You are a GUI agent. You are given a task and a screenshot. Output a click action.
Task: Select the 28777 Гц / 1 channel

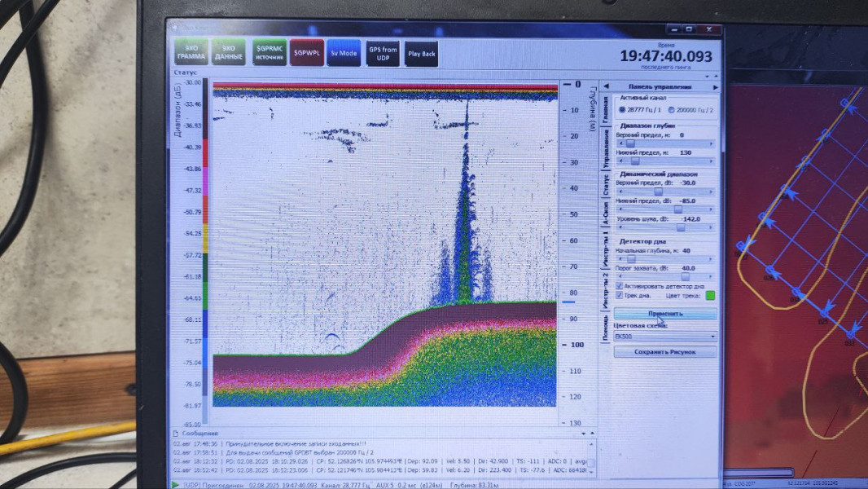click(x=623, y=109)
